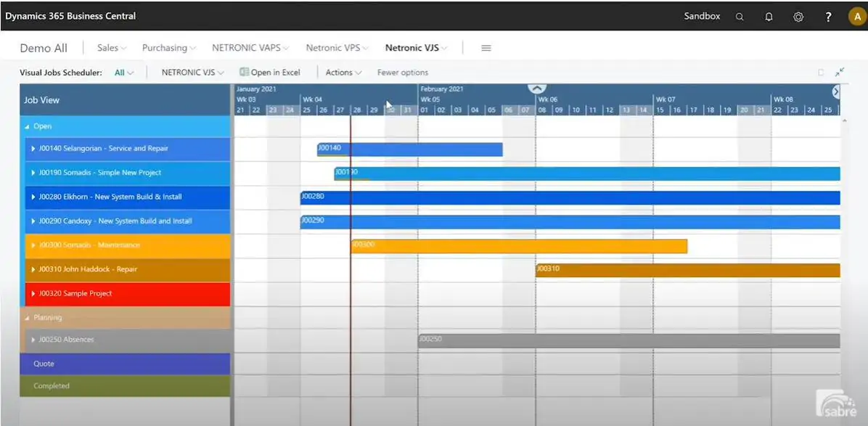Viewport: 868px width, 426px height.
Task: Expand J00280 Elkhorn - New System Build
Action: click(x=34, y=197)
